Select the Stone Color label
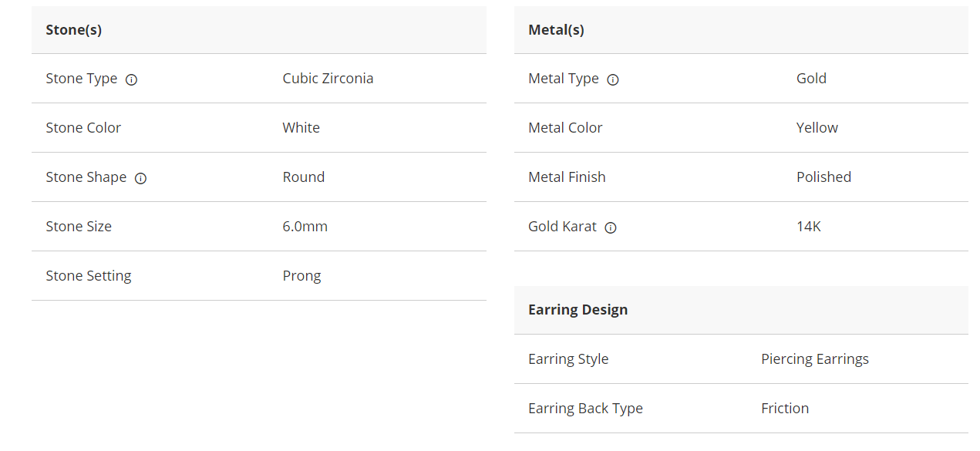980x451 pixels. (83, 128)
